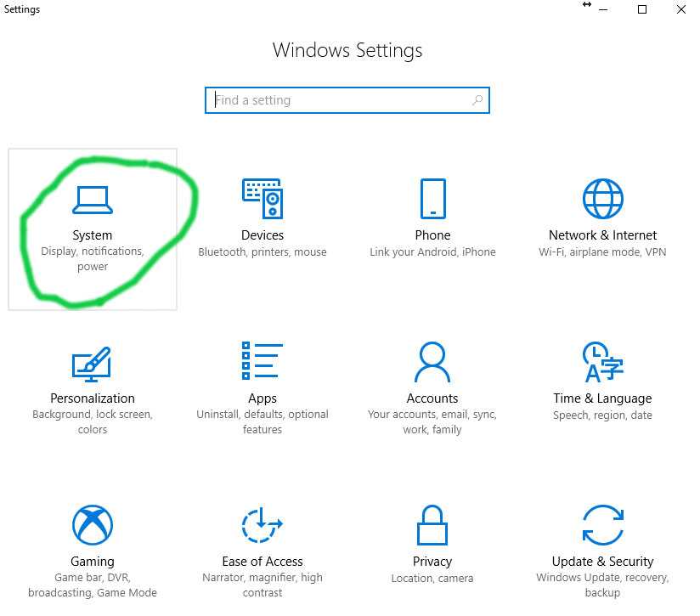Click the 'Uninstall, defaults, optional features' text
700x616 pixels.
[x=262, y=422]
